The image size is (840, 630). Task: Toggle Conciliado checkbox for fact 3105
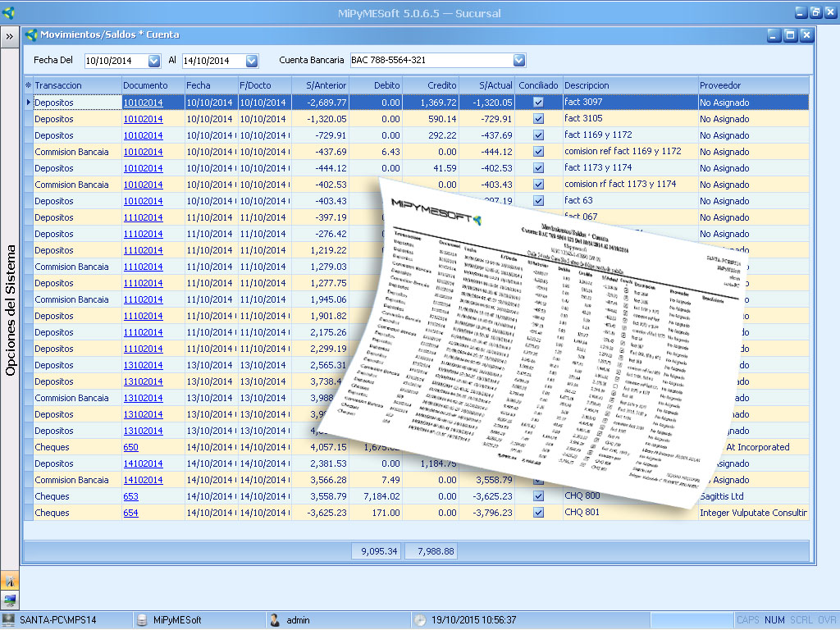coord(538,119)
